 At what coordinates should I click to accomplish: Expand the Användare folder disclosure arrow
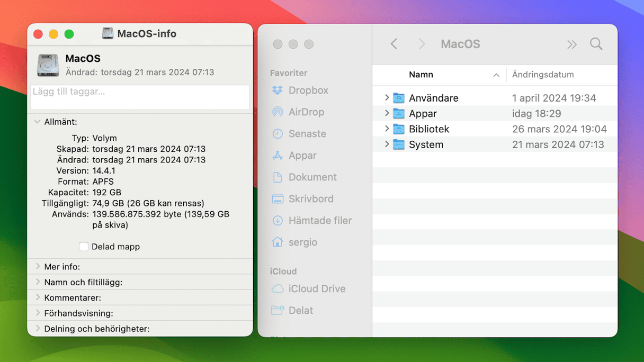pos(387,97)
